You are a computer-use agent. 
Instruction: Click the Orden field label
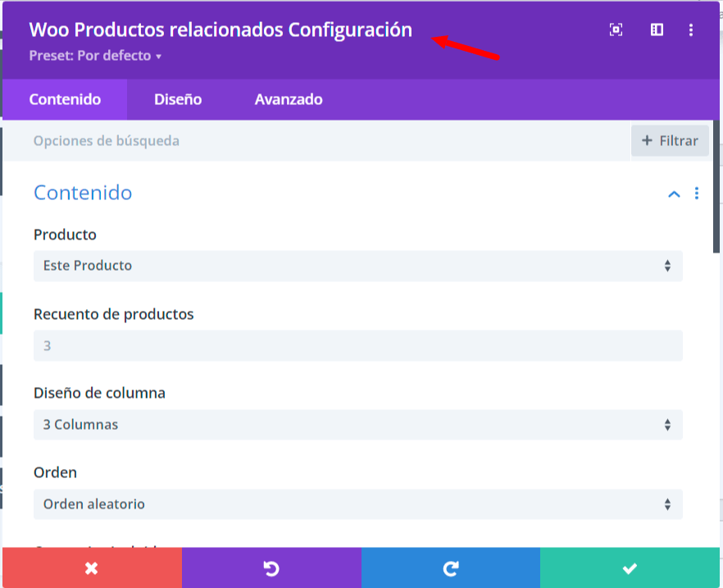[x=56, y=472]
